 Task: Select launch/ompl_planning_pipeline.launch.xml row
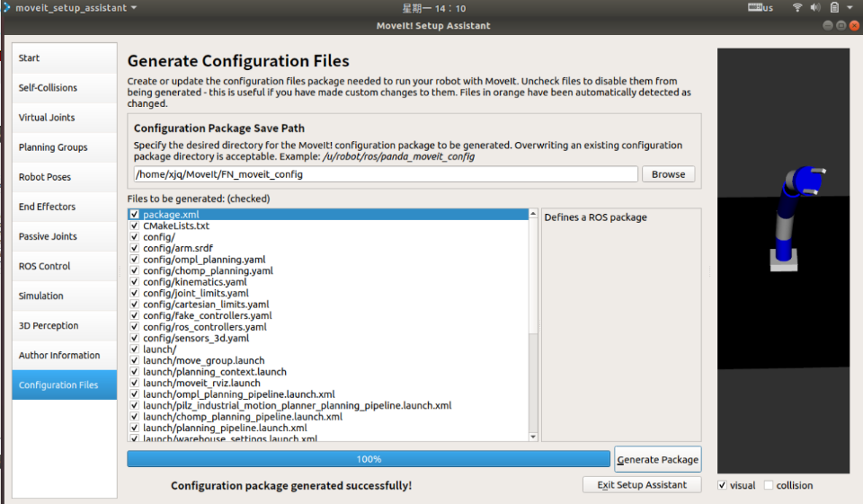tap(328, 394)
